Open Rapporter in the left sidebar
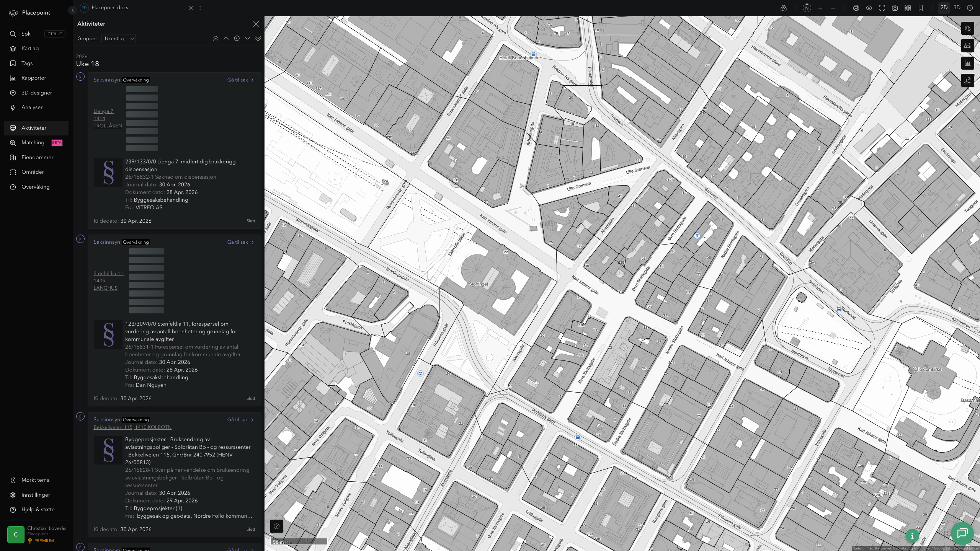 [36, 78]
